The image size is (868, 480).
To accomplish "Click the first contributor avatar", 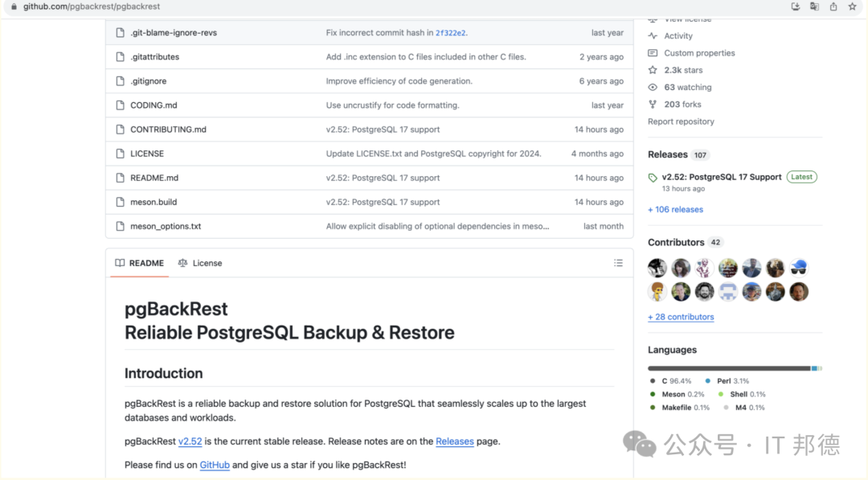I will [657, 268].
